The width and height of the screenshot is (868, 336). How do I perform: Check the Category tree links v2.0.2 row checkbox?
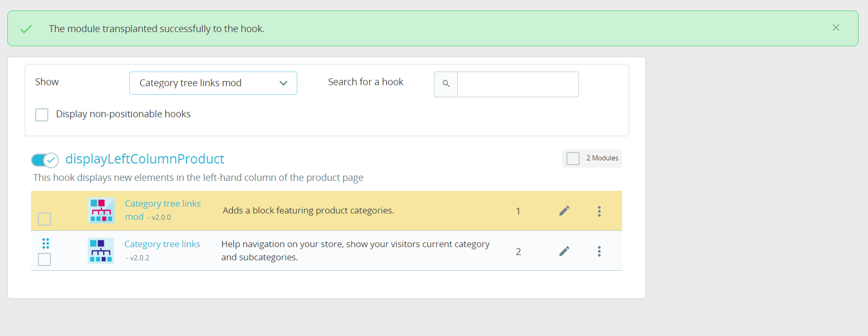point(45,259)
